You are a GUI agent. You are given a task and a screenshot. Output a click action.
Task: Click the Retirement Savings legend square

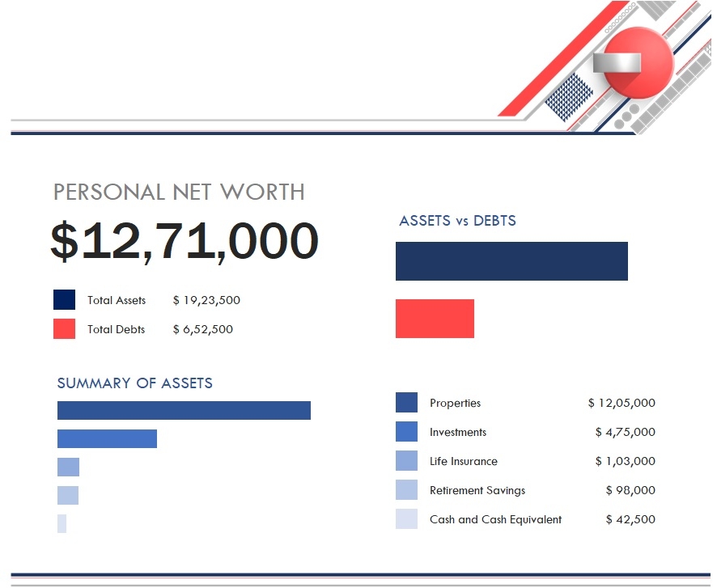(405, 490)
